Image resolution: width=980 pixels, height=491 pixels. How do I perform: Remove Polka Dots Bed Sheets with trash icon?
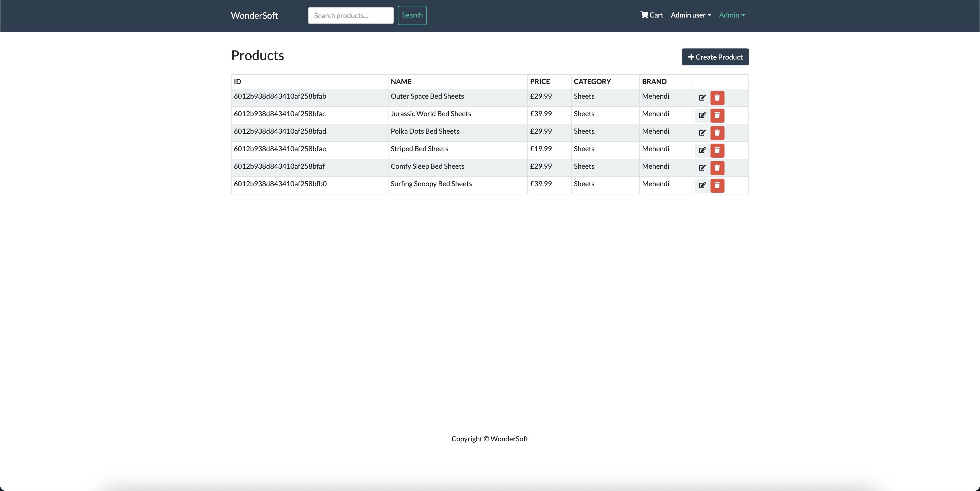pos(717,133)
